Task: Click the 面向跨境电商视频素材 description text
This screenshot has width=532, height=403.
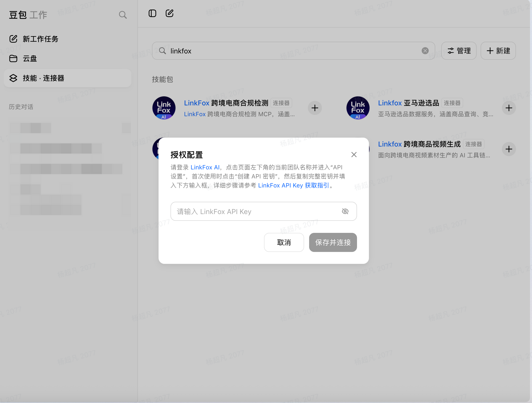Action: click(434, 155)
